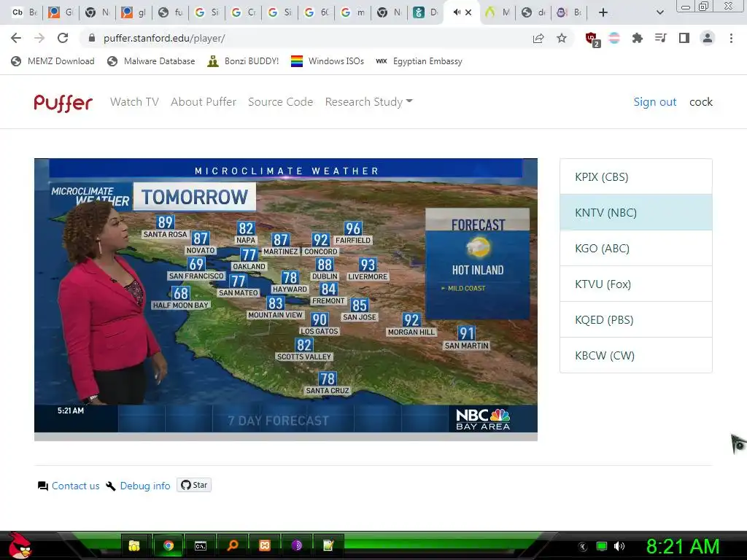Viewport: 747px width, 560px height.
Task: Select the KNTV (NBC) channel
Action: click(636, 212)
